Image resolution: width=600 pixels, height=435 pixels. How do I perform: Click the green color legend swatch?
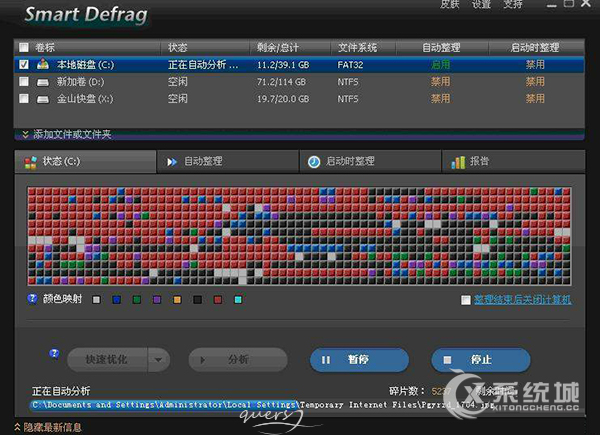[x=137, y=300]
